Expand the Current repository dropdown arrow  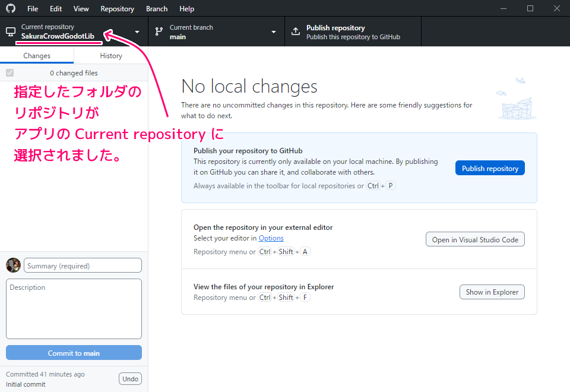[137, 32]
